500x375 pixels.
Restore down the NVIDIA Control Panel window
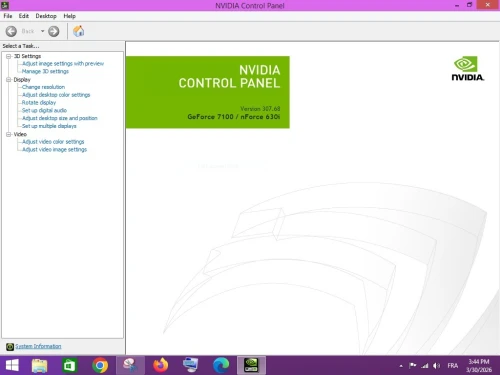tap(470, 5)
